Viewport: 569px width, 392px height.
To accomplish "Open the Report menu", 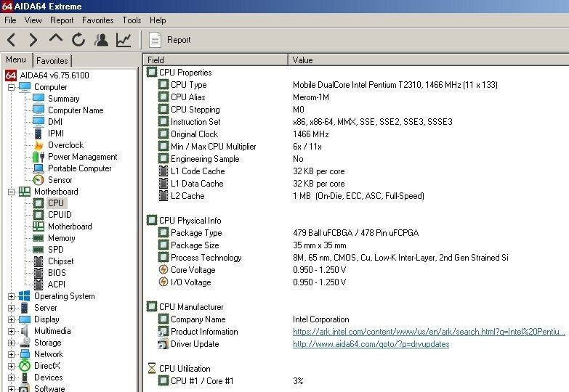I will 62,20.
